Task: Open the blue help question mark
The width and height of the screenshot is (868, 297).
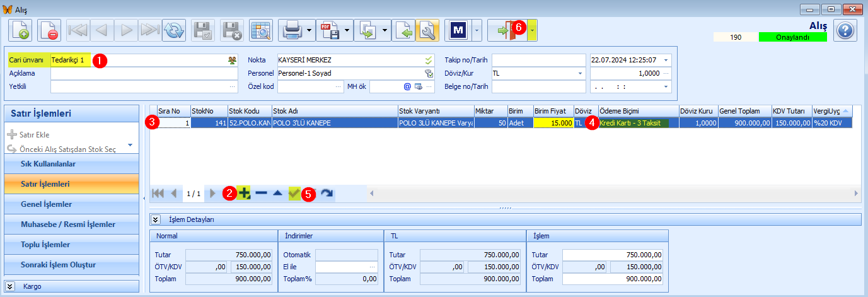Action: (x=845, y=30)
